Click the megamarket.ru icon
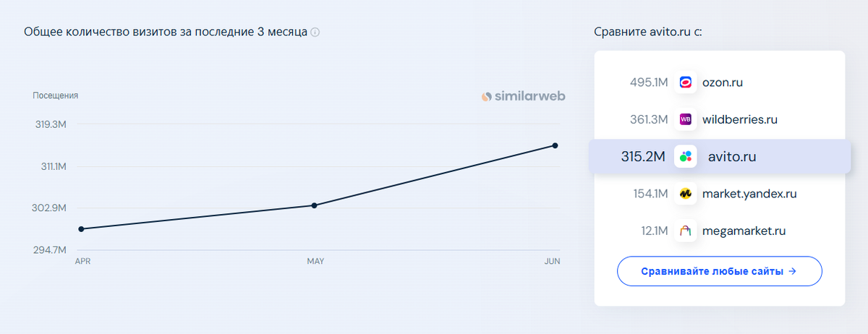 point(686,231)
